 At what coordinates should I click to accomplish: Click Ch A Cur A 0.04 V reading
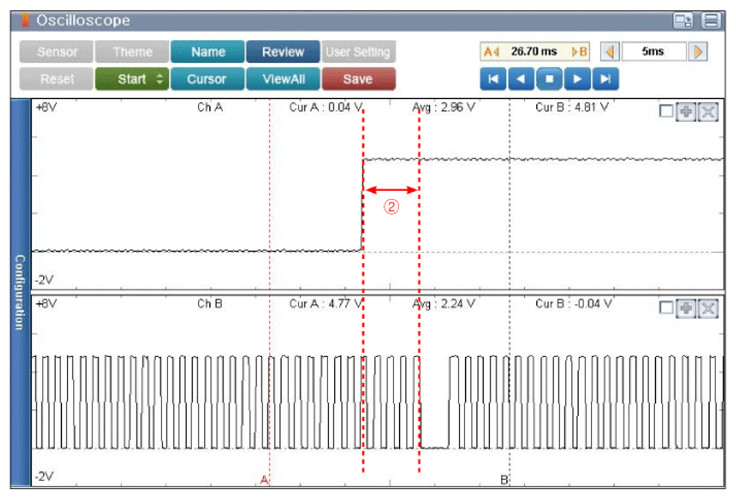tap(325, 107)
